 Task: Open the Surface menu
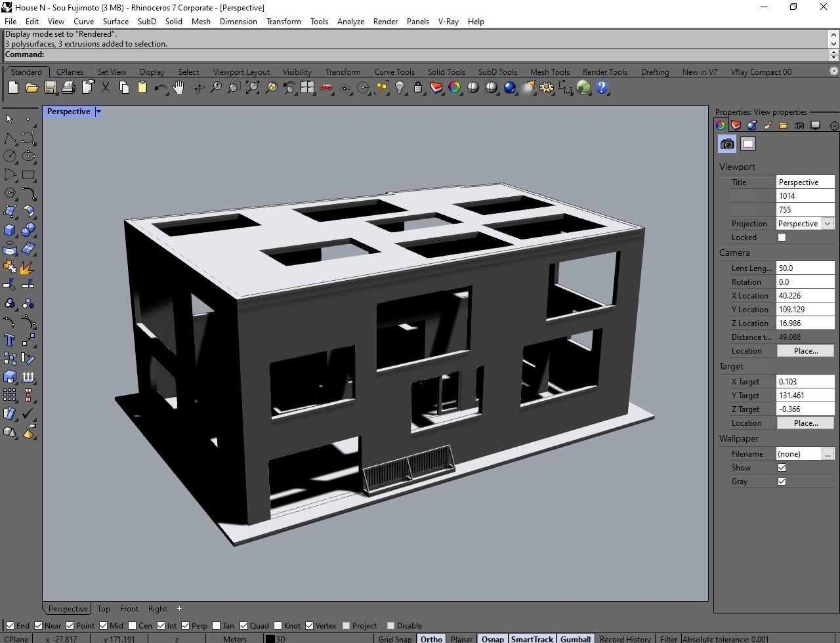tap(115, 21)
